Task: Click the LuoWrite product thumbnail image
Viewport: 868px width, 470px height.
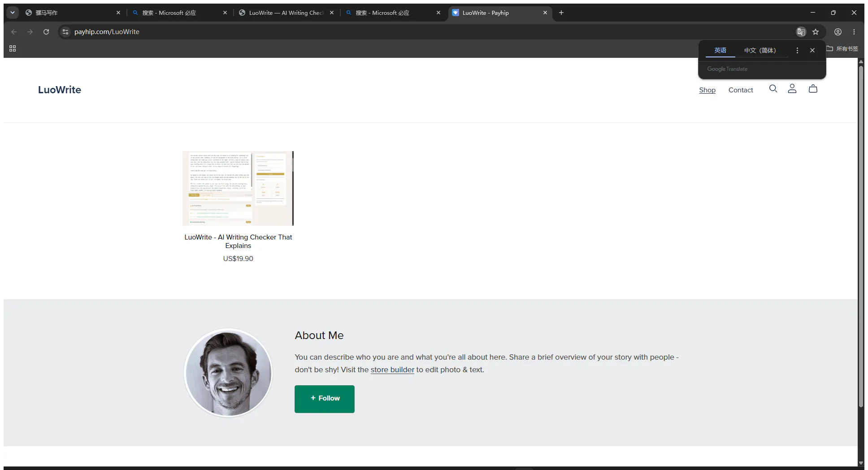Action: (238, 188)
